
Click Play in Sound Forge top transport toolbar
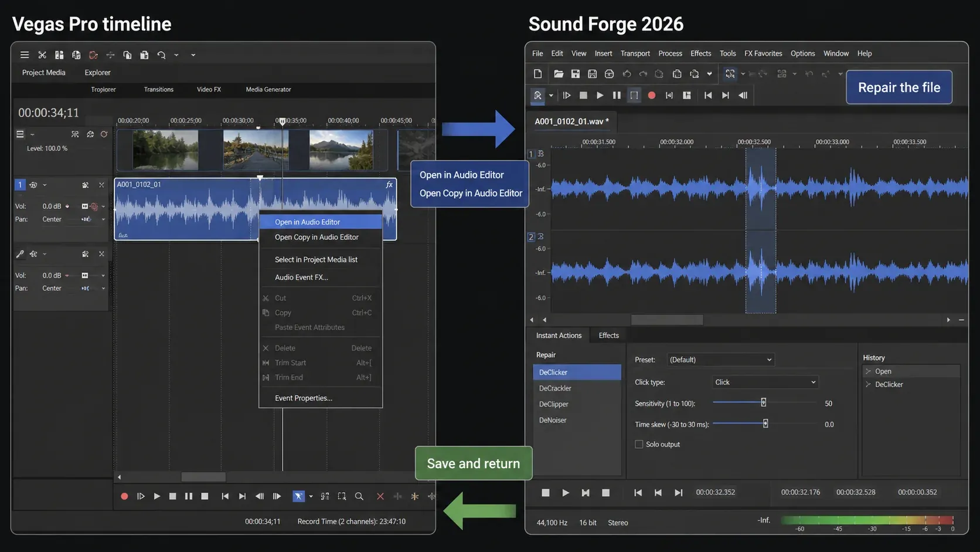coord(600,95)
